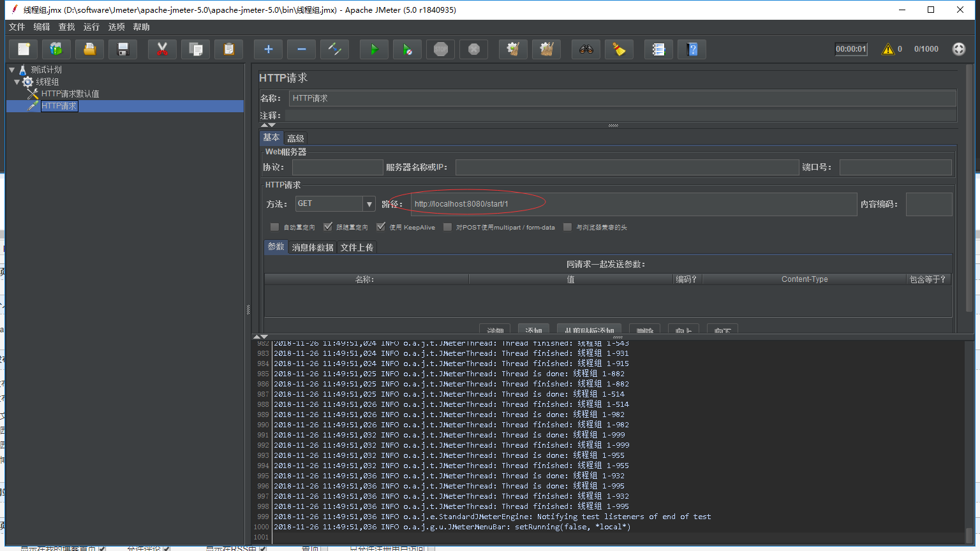980x551 pixels.
Task: Toggle the 使用 KeepAlive checkbox
Action: coord(381,227)
